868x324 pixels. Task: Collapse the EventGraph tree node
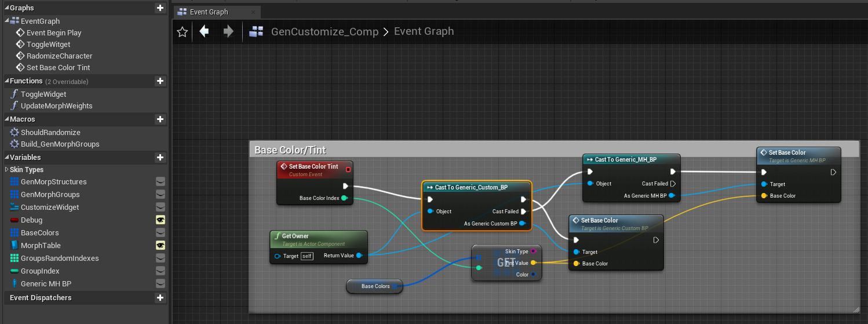(6, 21)
